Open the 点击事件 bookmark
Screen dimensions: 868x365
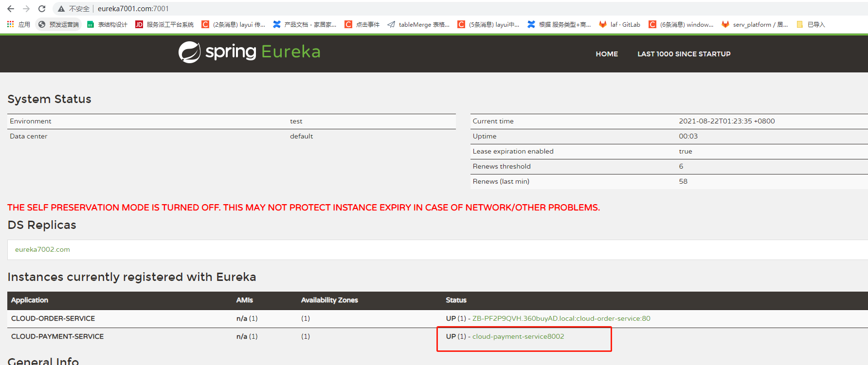(x=362, y=24)
